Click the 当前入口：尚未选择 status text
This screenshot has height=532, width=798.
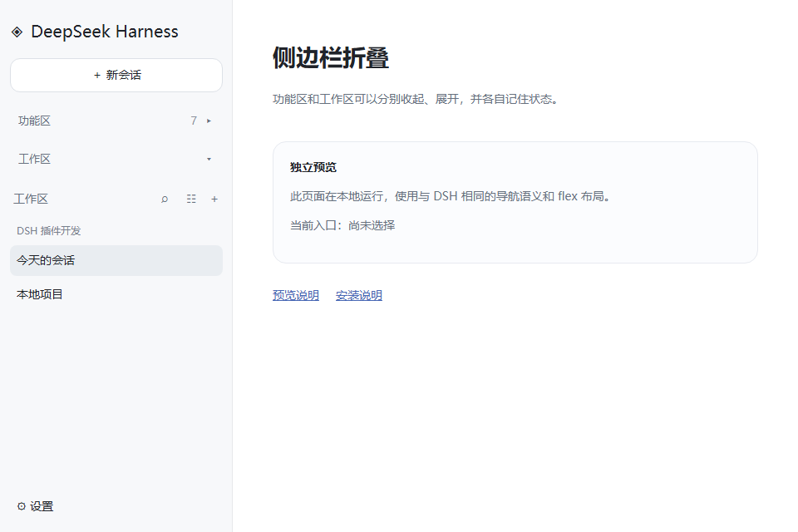[342, 225]
